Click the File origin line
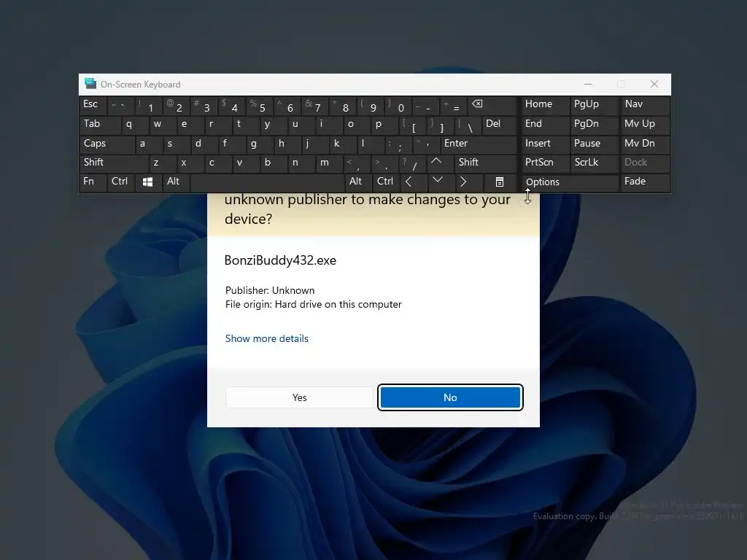Viewport: 747px width, 560px height. tap(313, 304)
